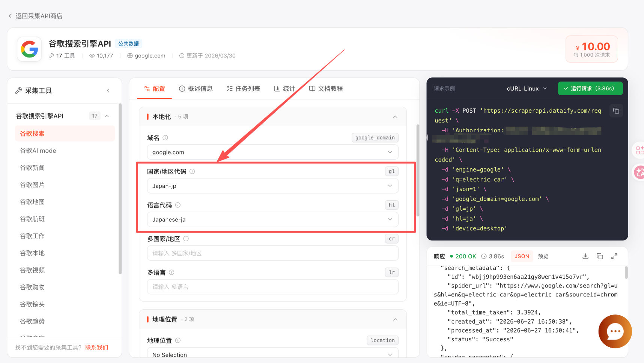Select 谷歌工作 in the tool list
This screenshot has height=363, width=644.
pyautogui.click(x=65, y=236)
